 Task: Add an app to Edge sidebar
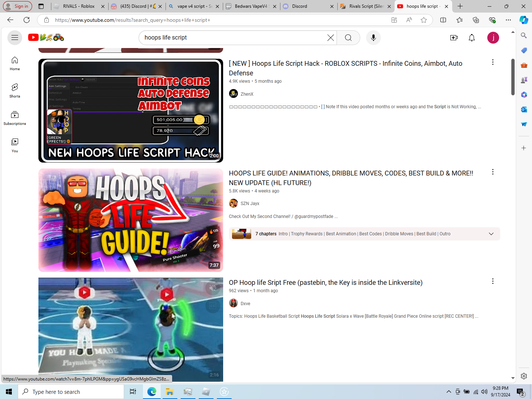pyautogui.click(x=524, y=148)
